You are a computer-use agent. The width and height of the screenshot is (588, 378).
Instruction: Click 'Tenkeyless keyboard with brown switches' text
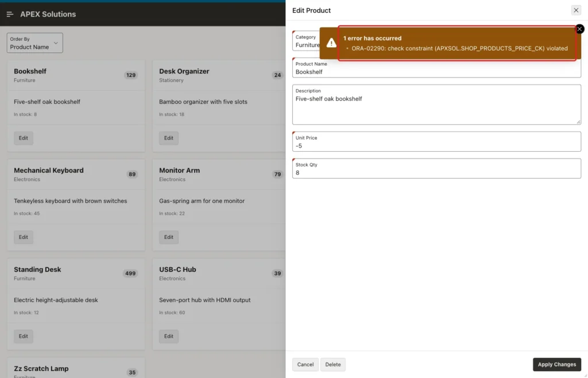pos(71,201)
